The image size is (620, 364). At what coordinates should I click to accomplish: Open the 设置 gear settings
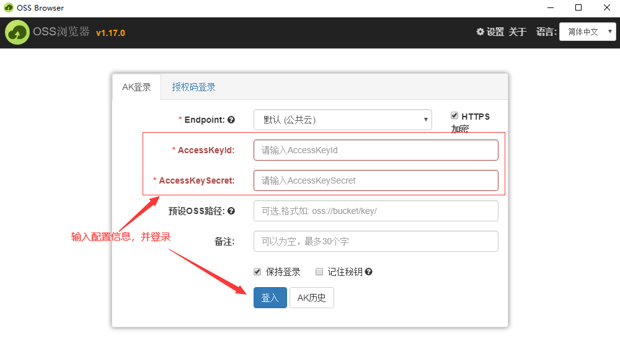click(490, 32)
